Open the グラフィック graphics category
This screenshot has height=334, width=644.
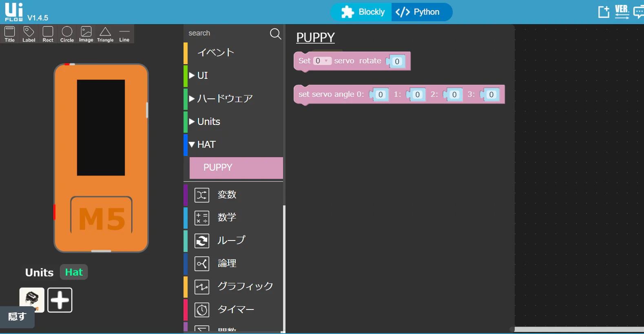pyautogui.click(x=233, y=287)
